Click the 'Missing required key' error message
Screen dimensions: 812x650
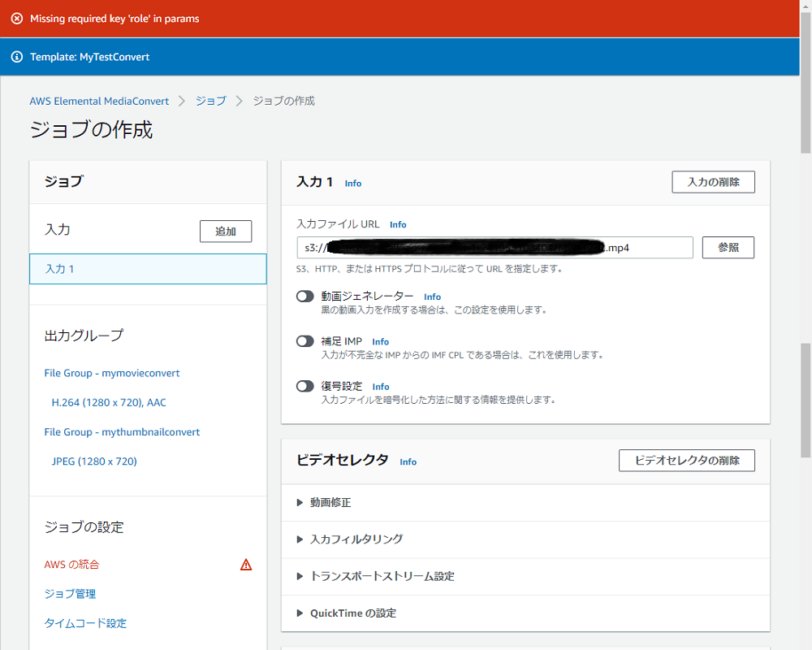pyautogui.click(x=114, y=19)
